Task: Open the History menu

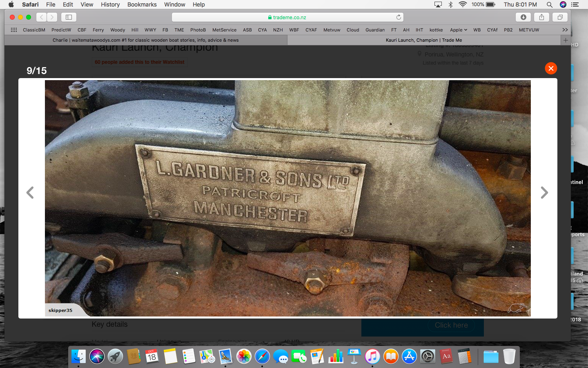Action: click(x=110, y=4)
